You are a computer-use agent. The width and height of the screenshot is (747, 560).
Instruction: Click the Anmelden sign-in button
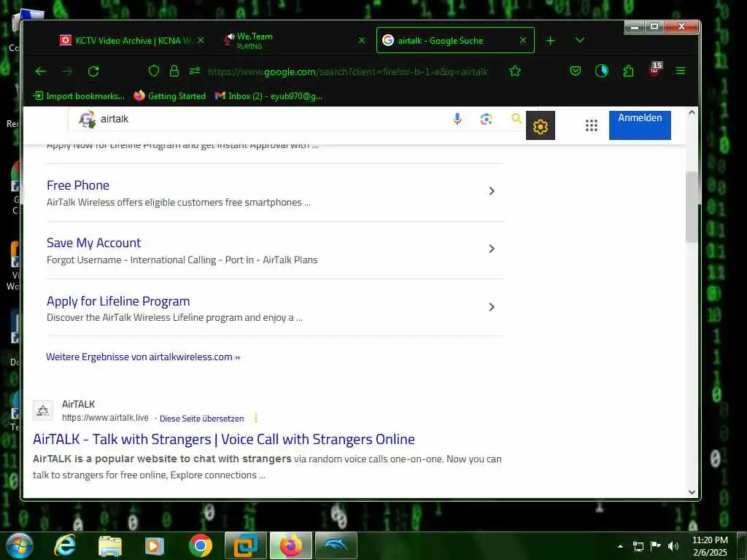click(x=640, y=125)
